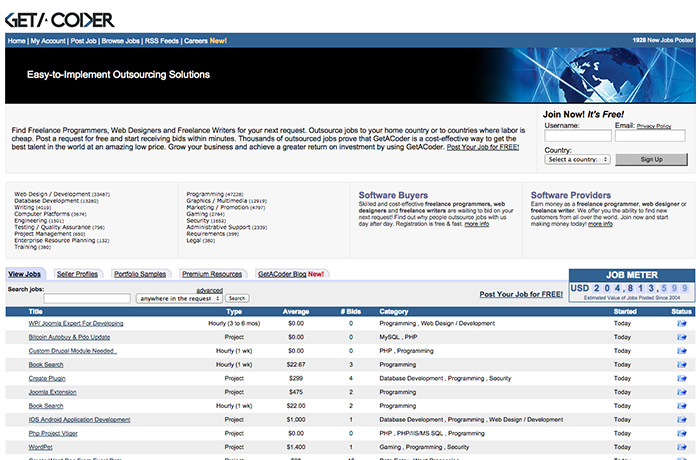
Task: Click the Sign Up button
Action: coord(651,159)
